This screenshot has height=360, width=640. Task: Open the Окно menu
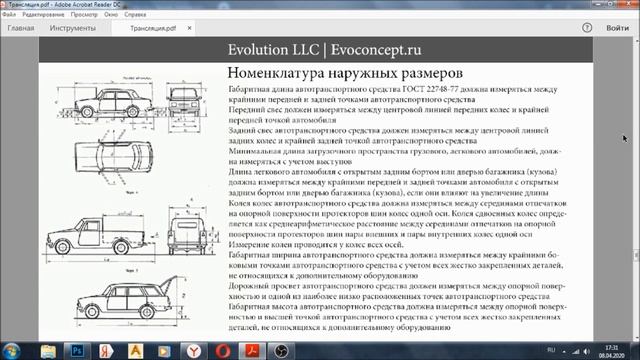click(x=111, y=14)
